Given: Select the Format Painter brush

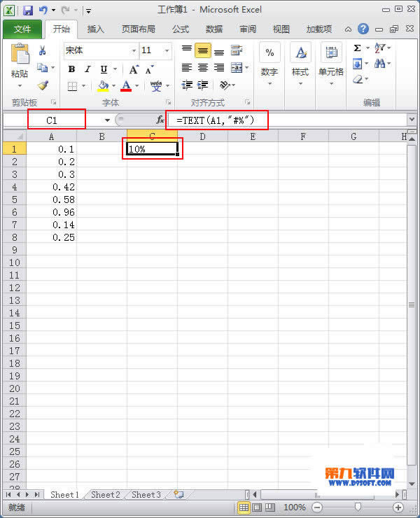Looking at the screenshot, I should 43,85.
